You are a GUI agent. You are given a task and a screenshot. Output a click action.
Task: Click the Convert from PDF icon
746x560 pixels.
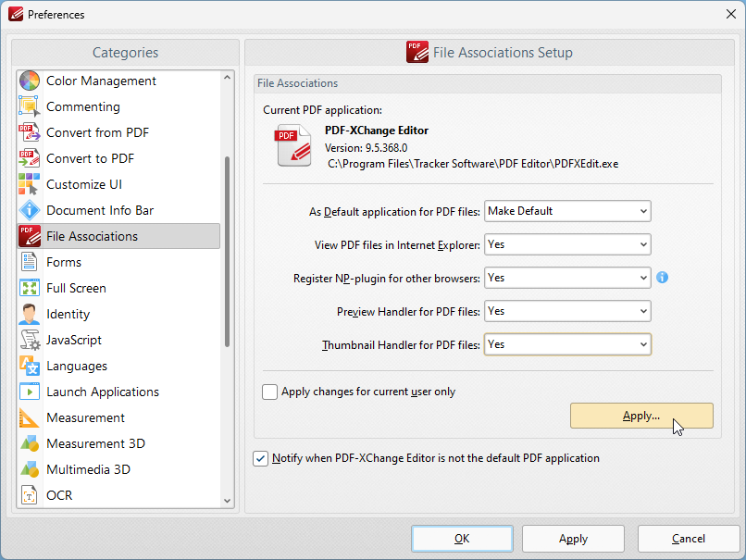click(30, 132)
